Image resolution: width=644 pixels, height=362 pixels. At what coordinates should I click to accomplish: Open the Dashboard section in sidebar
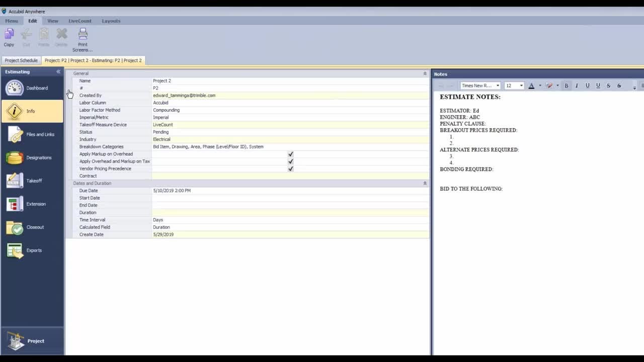[32, 88]
